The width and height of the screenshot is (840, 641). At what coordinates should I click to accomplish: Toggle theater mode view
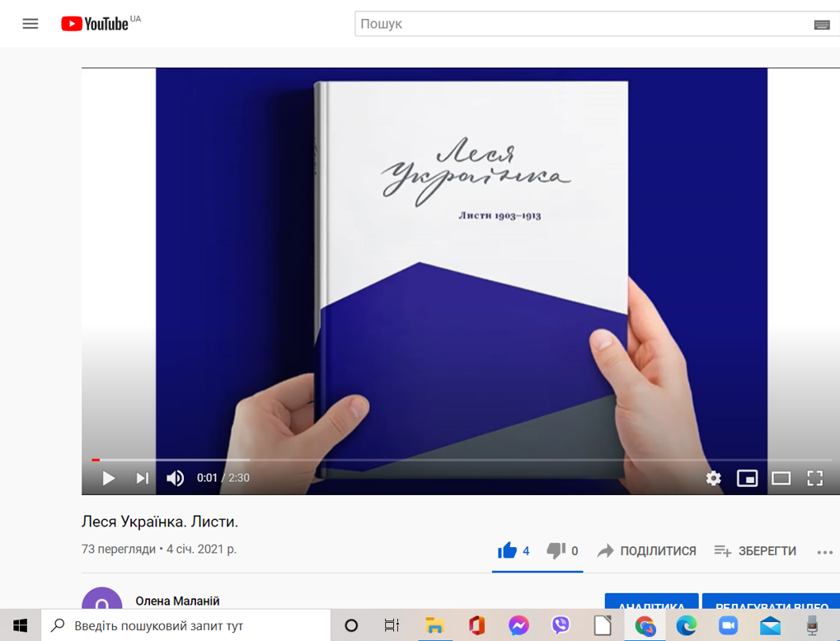(781, 478)
